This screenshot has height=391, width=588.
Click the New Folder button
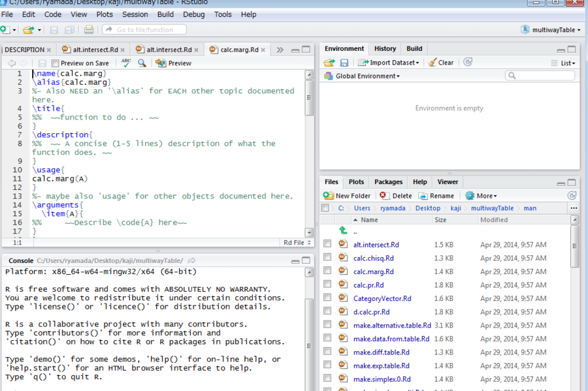pyautogui.click(x=347, y=196)
